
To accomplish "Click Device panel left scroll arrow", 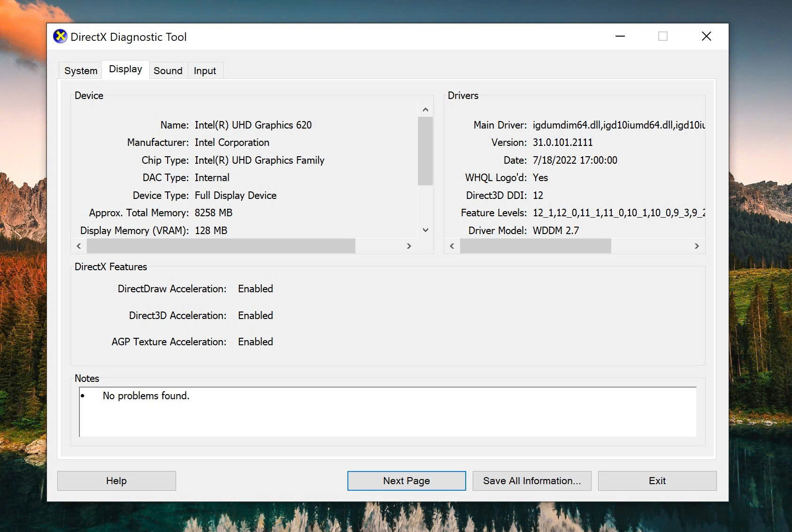I will [79, 246].
